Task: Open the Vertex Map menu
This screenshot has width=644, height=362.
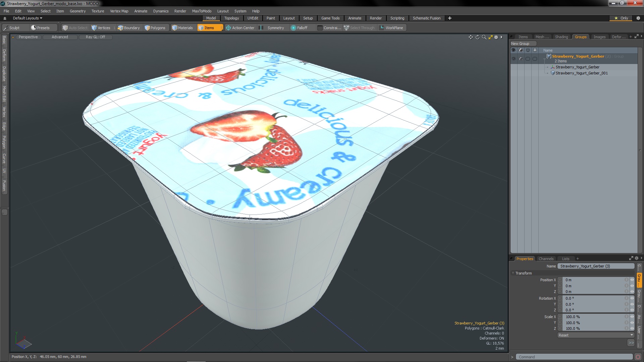Action: pos(119,11)
